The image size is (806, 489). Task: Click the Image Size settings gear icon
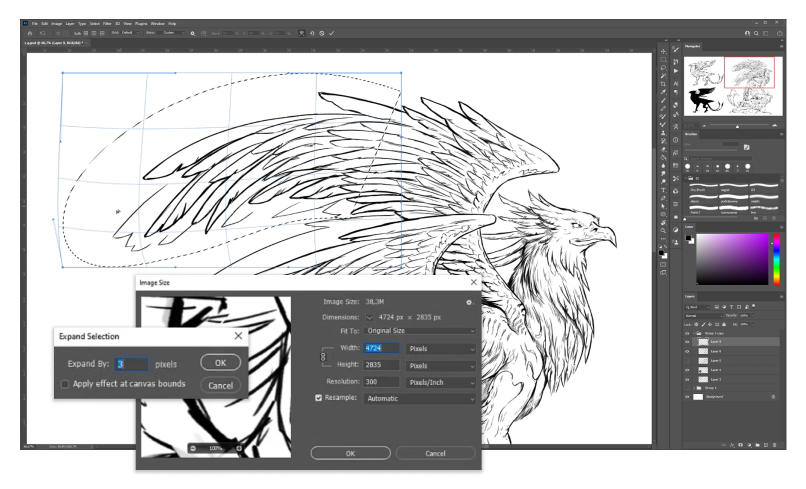pos(469,301)
